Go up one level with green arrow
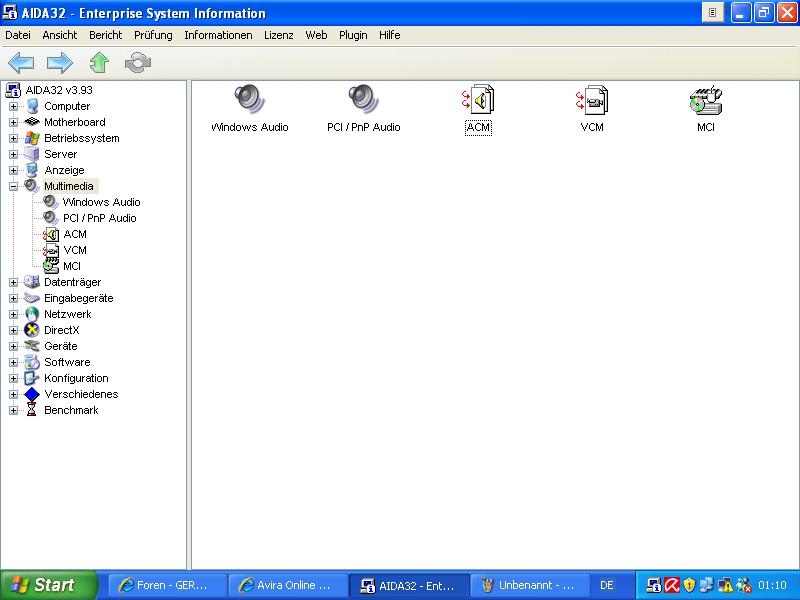Image resolution: width=800 pixels, height=600 pixels. pyautogui.click(x=99, y=63)
